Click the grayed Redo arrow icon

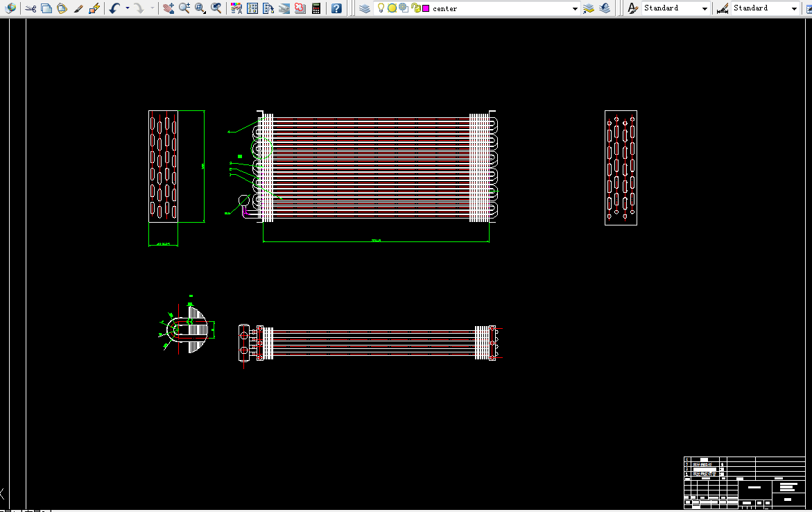tap(139, 8)
